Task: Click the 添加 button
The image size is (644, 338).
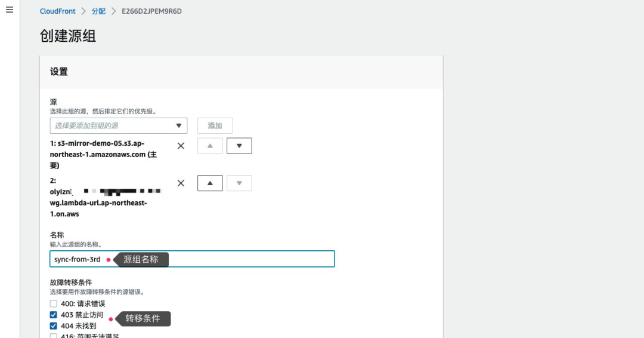Action: pyautogui.click(x=215, y=125)
